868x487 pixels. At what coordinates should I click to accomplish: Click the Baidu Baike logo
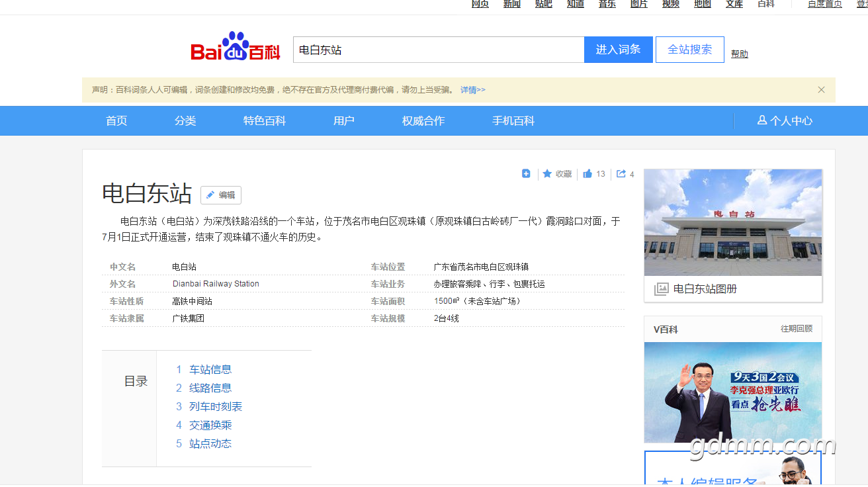(x=236, y=48)
